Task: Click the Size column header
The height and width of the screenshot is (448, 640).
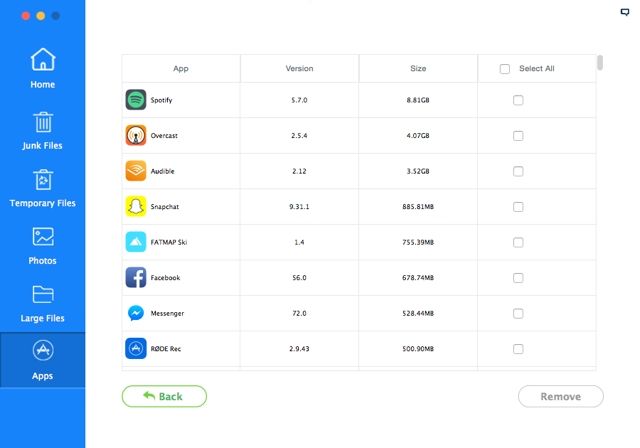Action: tap(418, 69)
